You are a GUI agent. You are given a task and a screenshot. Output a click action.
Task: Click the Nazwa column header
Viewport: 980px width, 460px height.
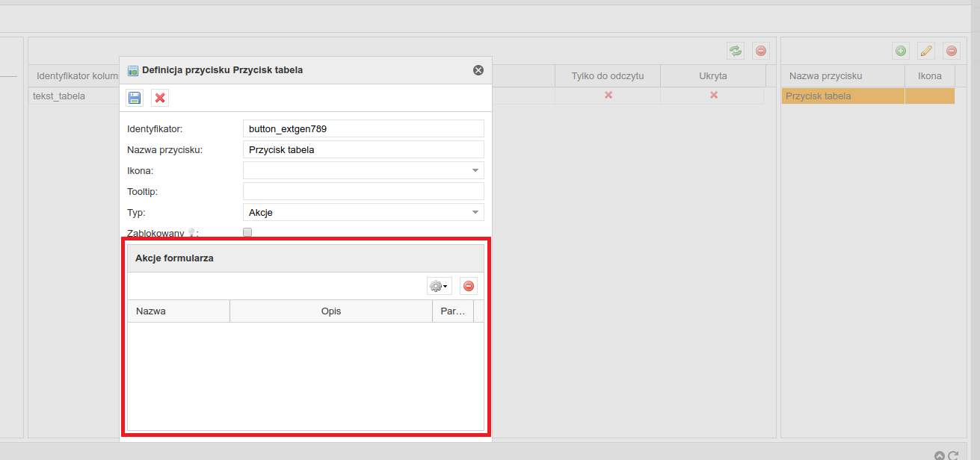[x=179, y=311]
